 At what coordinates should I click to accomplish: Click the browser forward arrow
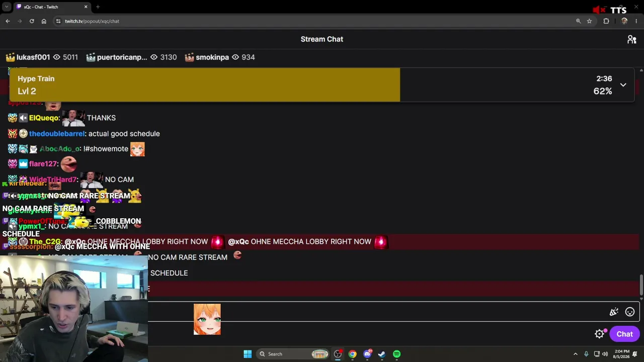click(20, 21)
